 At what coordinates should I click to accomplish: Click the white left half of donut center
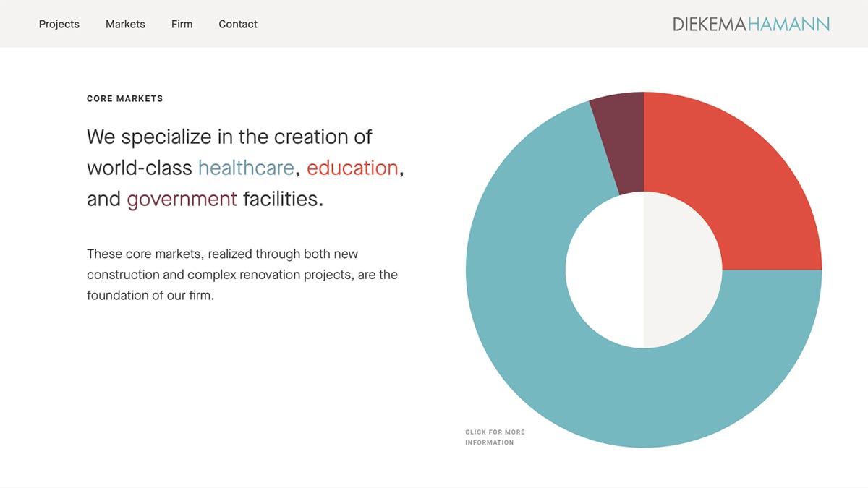[605, 270]
